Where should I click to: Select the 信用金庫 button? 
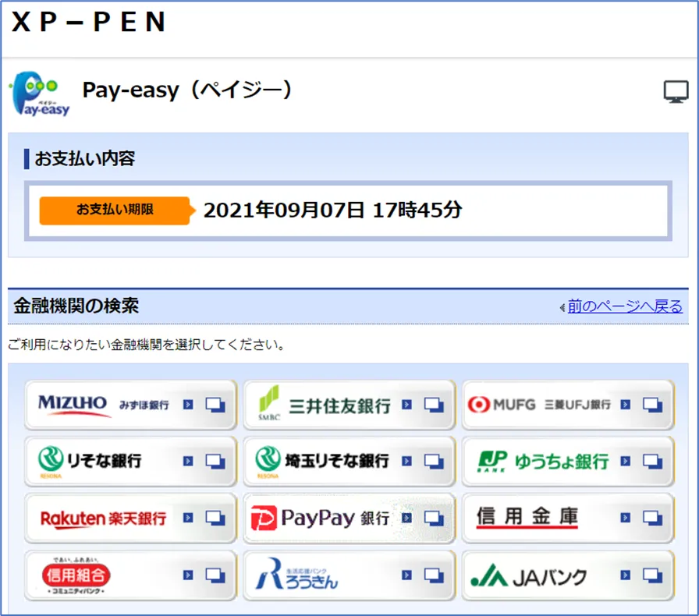point(567,518)
